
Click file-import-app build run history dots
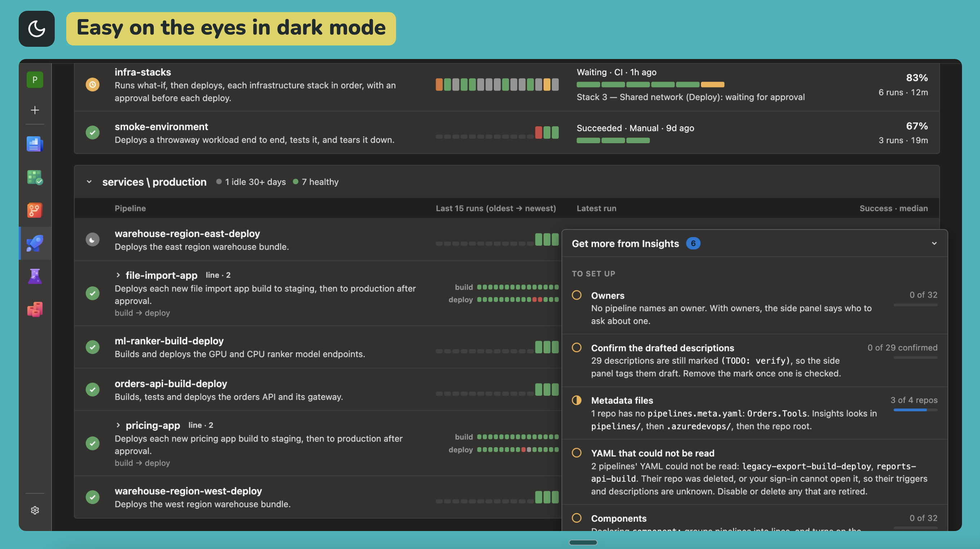[x=518, y=287]
